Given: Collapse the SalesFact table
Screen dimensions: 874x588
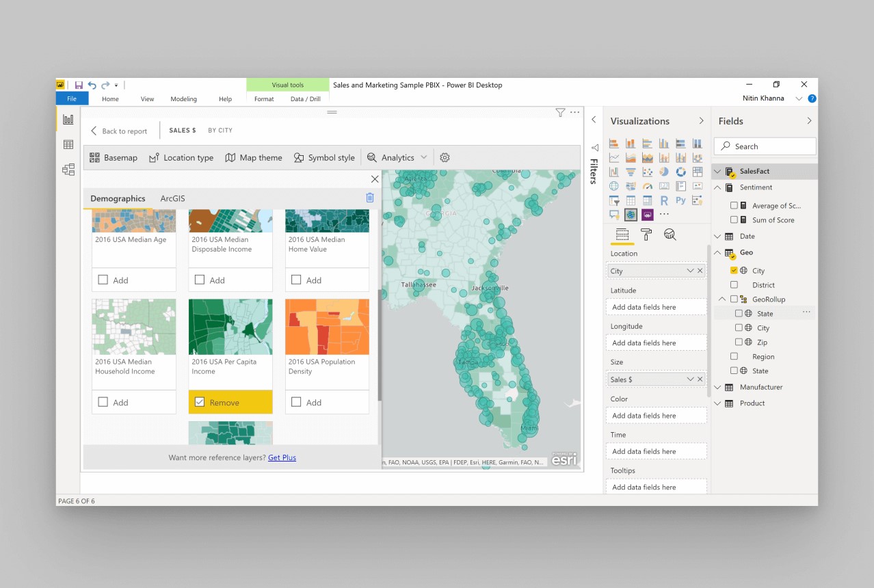Looking at the screenshot, I should pyautogui.click(x=717, y=171).
